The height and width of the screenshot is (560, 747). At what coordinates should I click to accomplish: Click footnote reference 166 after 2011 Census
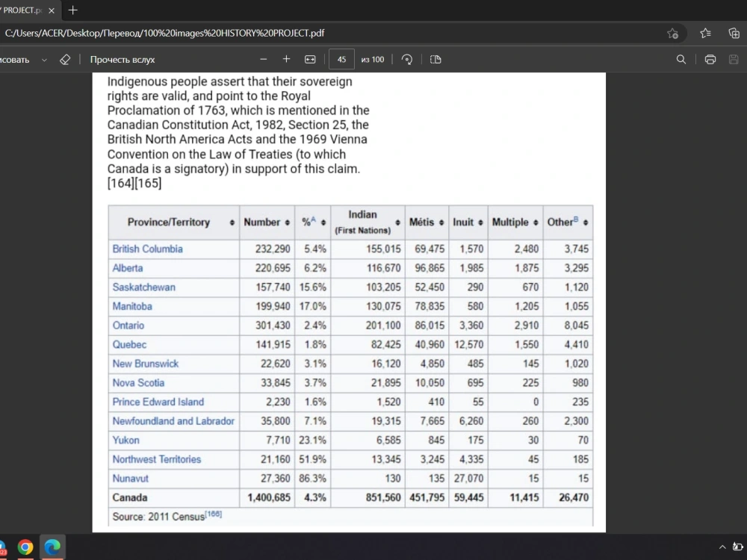pyautogui.click(x=214, y=514)
